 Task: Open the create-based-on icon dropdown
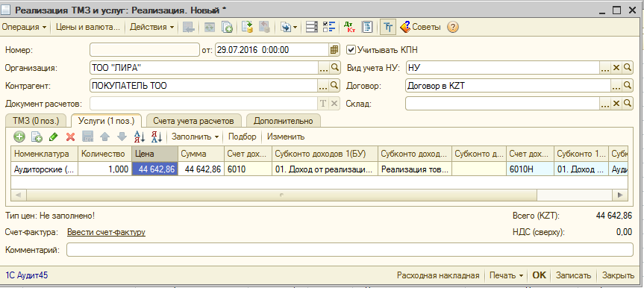pos(289,27)
